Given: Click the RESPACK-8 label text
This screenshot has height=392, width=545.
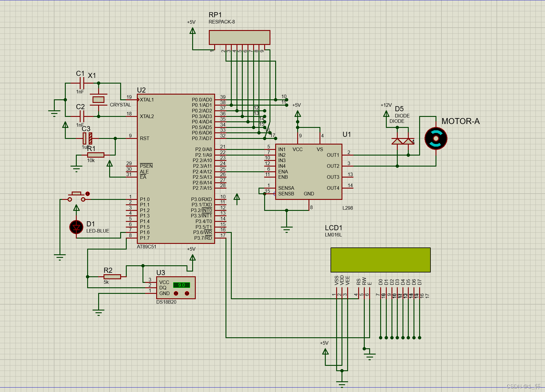Looking at the screenshot, I should [x=222, y=22].
